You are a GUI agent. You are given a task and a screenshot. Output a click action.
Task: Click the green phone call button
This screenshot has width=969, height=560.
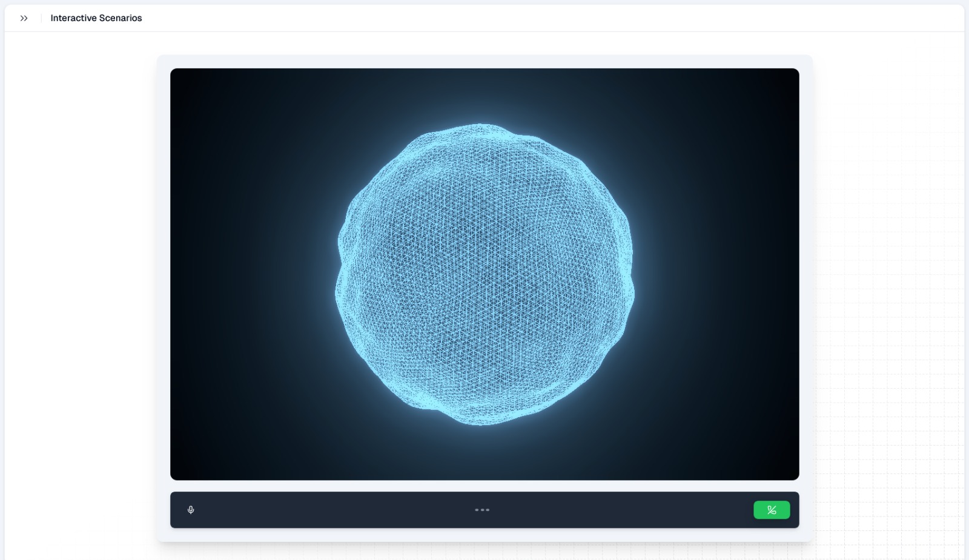pos(771,510)
